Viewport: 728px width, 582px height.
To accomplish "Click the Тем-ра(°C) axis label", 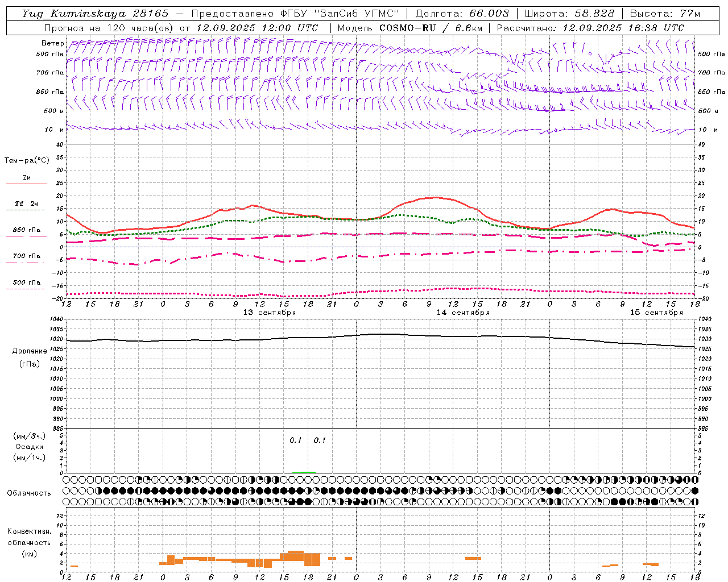I will (27, 161).
